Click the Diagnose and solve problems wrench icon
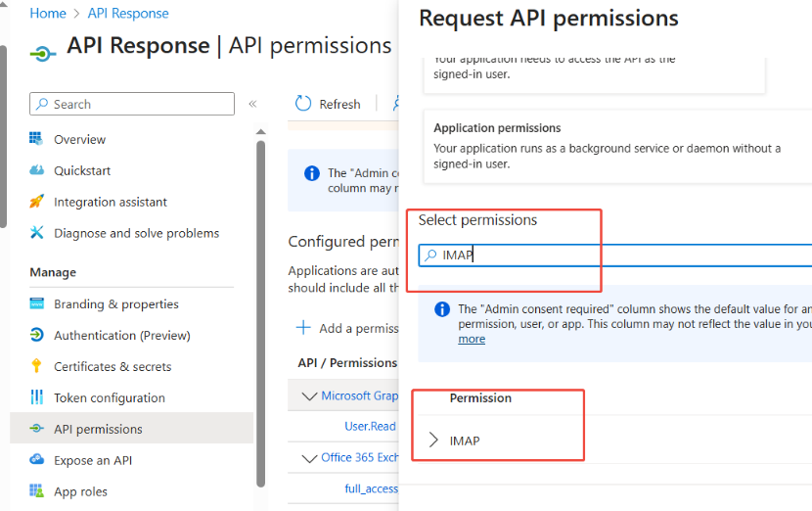Screen dimensions: 812x511 (x=37, y=233)
